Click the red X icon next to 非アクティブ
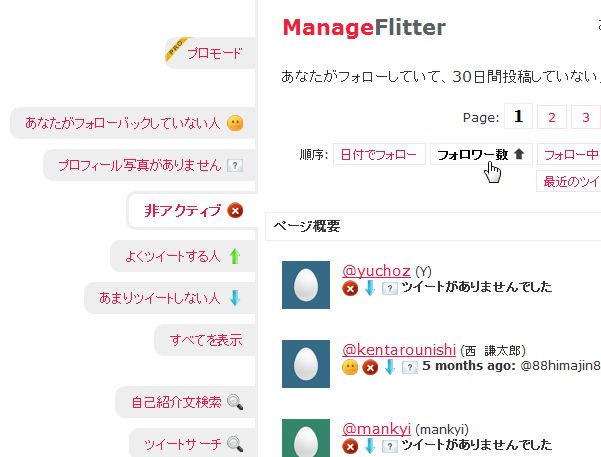This screenshot has height=457, width=601. click(x=235, y=210)
